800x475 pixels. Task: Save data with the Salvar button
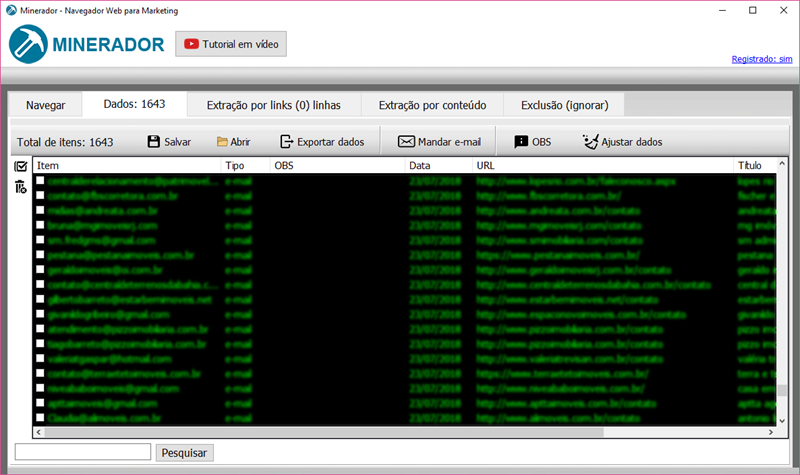[169, 142]
